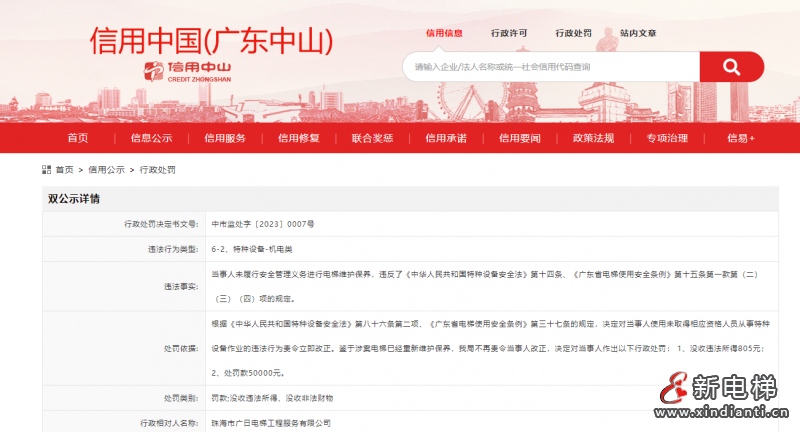
Task: Switch to the 行政许可 search tab
Action: pos(509,33)
